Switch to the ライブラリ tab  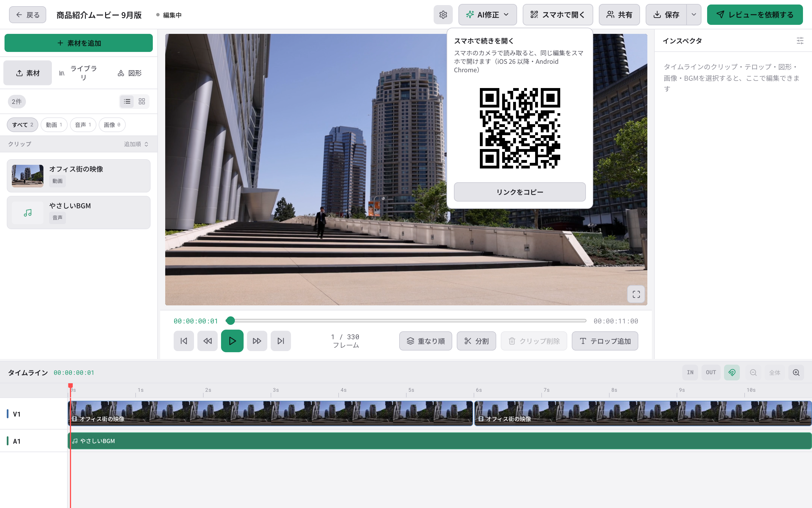[79, 73]
